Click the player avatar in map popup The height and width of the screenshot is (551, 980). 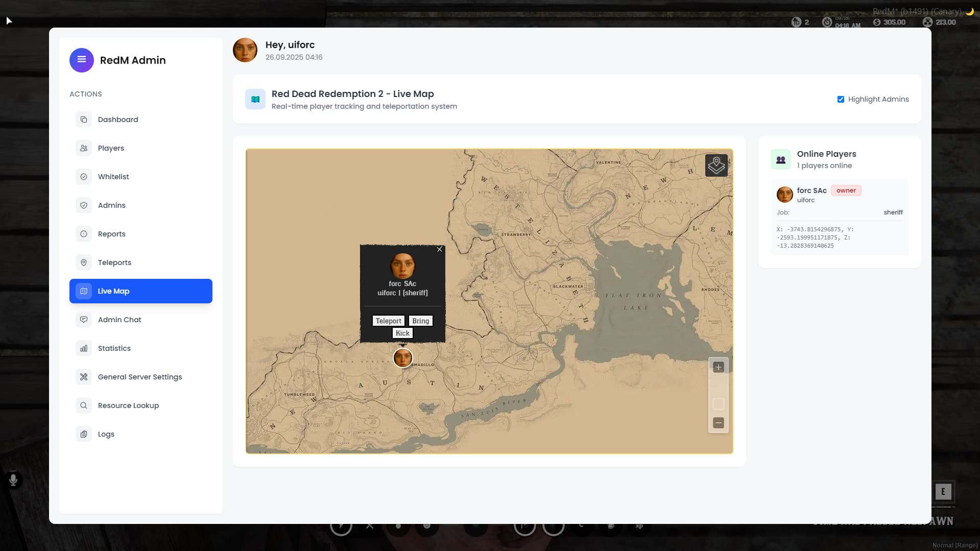402,266
